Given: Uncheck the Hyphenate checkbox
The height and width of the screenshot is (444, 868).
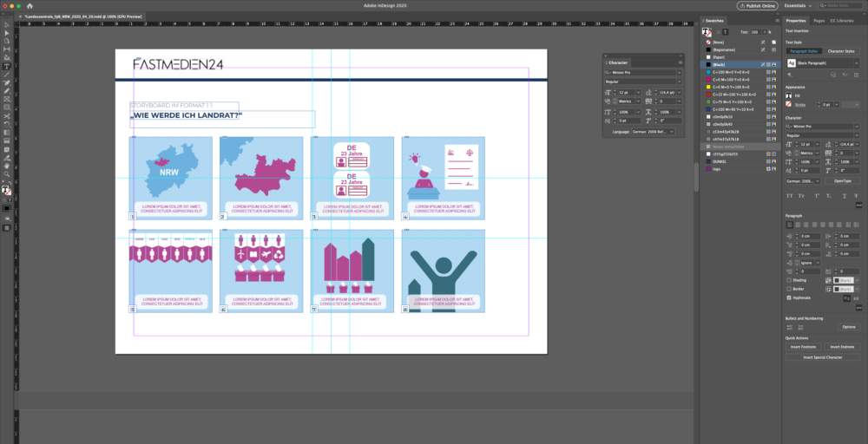Looking at the screenshot, I should click(x=789, y=297).
